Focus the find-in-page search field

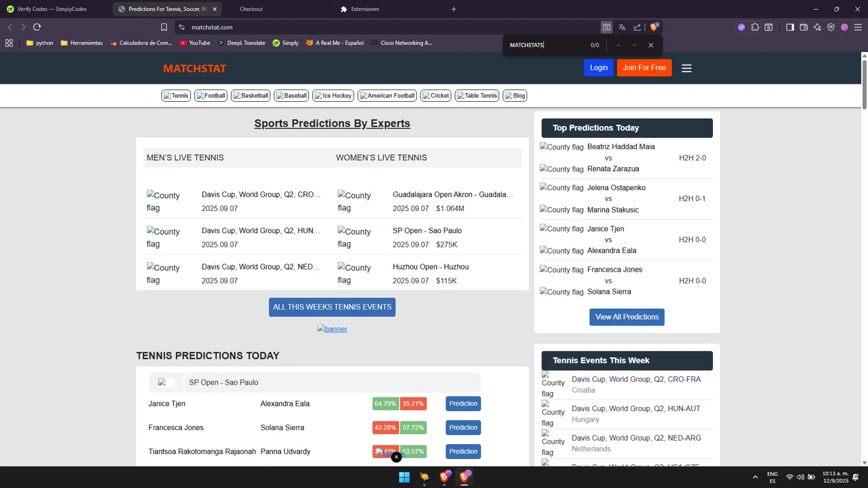coord(545,45)
